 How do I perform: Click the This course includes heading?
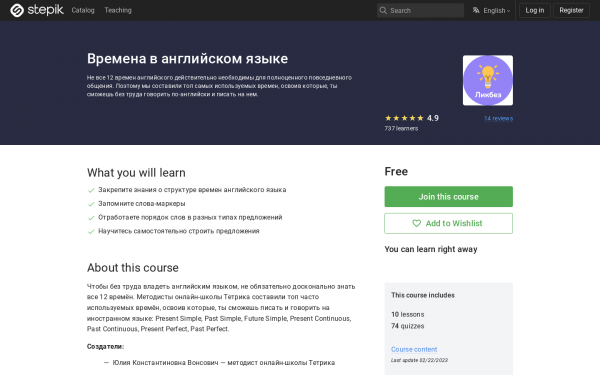pyautogui.click(x=423, y=295)
